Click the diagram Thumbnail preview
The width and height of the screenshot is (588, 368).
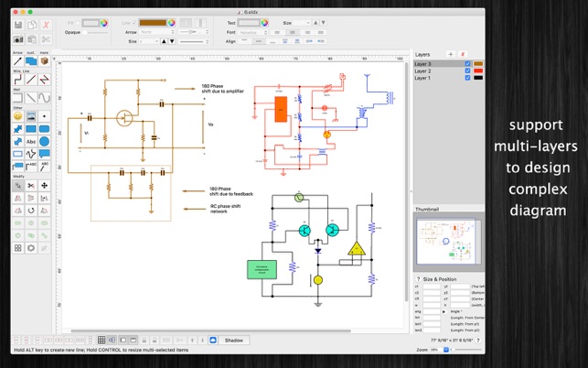click(448, 242)
